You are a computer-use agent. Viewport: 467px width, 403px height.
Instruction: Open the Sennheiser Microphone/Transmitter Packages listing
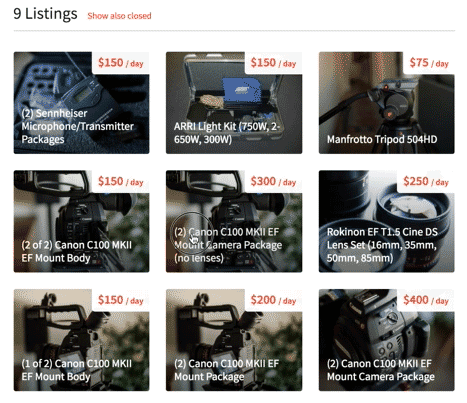pyautogui.click(x=81, y=103)
